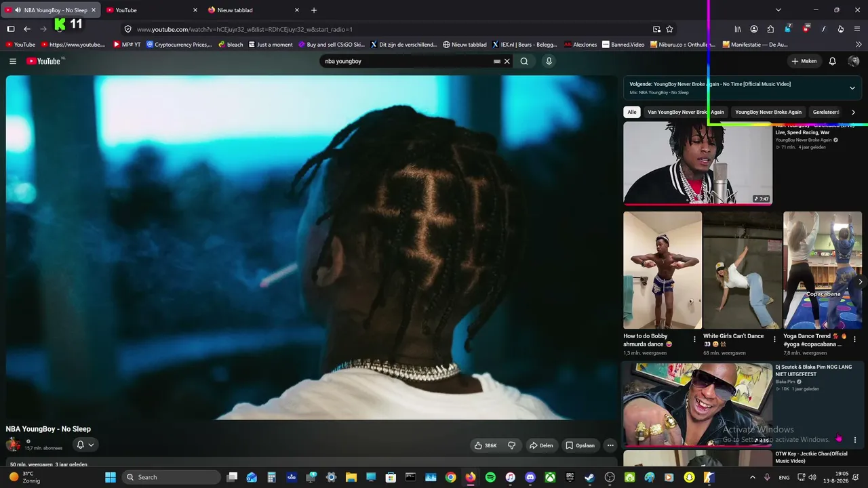Open White Girls Can't Dance short
Viewport: 868px width, 488px height.
(743, 270)
